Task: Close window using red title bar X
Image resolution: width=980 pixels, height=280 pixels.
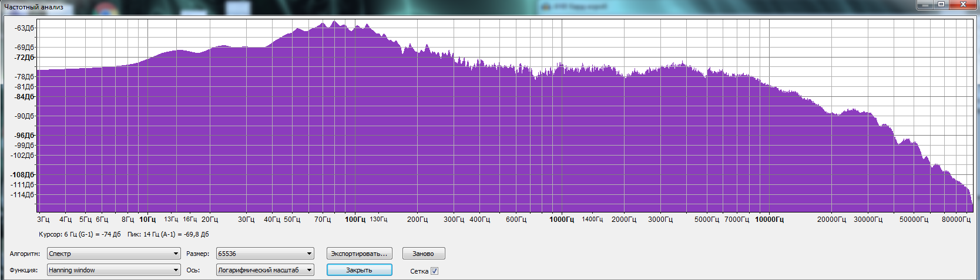Action: 963,4
